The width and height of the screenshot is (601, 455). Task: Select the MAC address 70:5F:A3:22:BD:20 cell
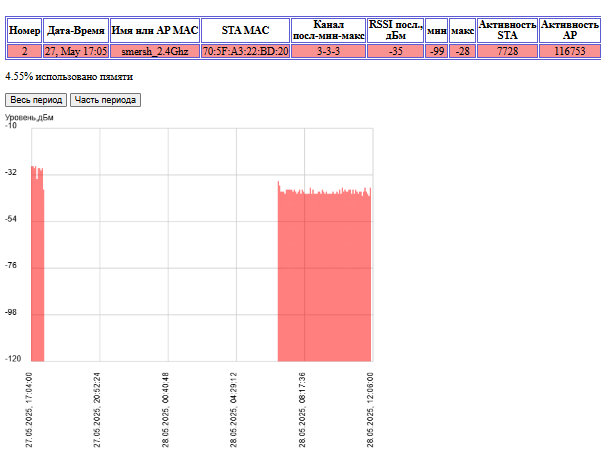coord(245,51)
